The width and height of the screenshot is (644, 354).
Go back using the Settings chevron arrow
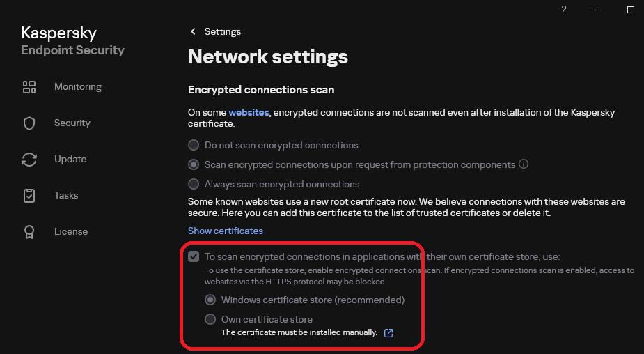(193, 32)
